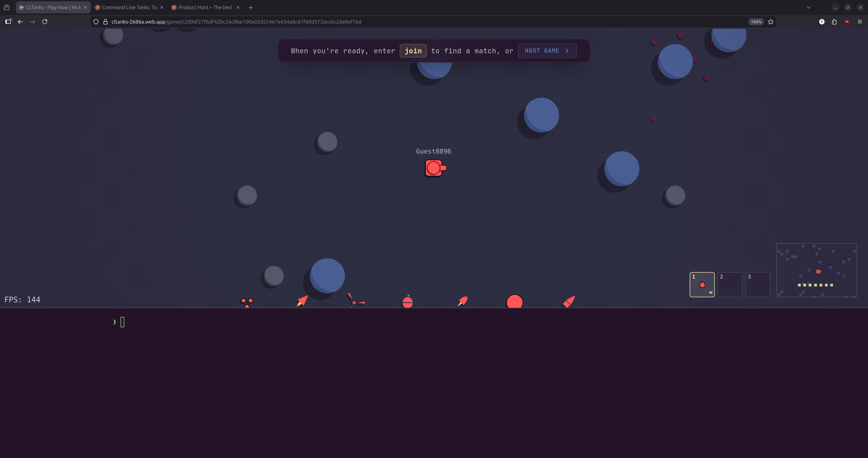Open the tracking protection shield panel
868x458 pixels.
[x=96, y=21]
